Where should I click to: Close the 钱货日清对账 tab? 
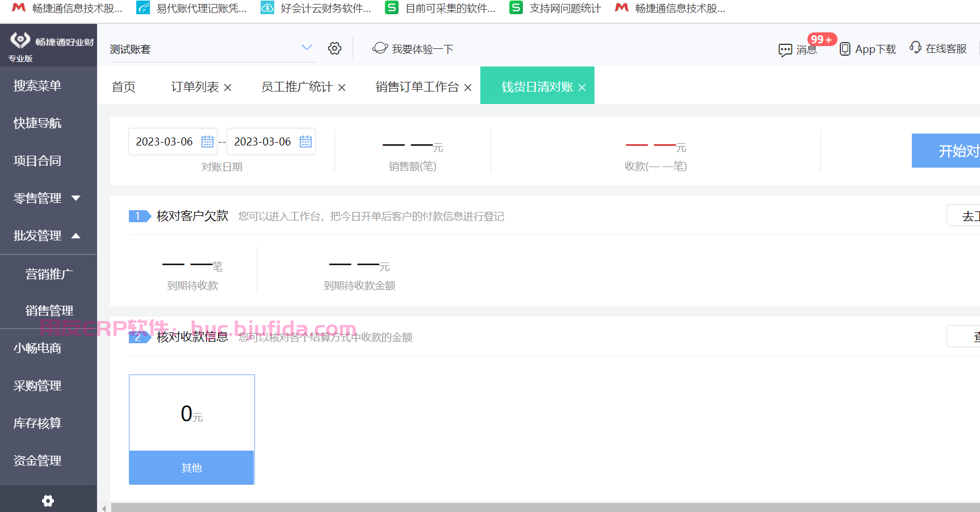(582, 88)
